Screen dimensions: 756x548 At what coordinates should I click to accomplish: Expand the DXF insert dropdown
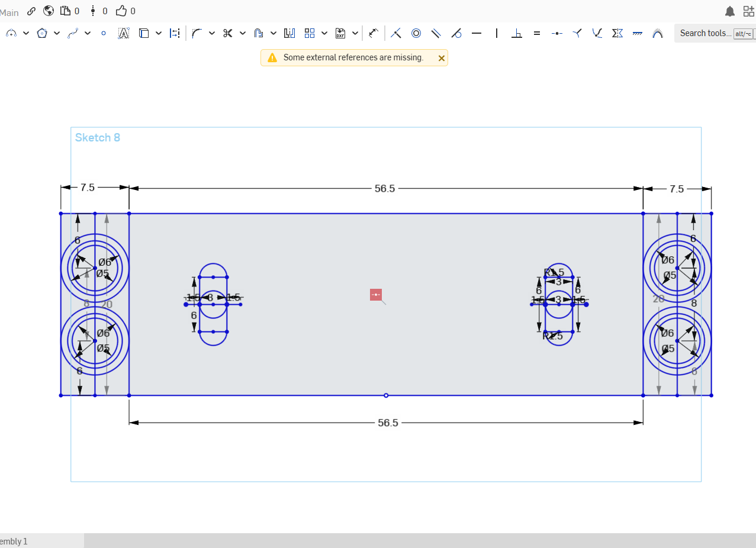coord(355,33)
